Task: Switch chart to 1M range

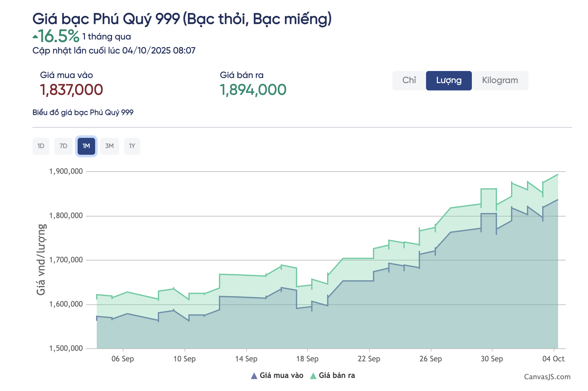Action: pos(86,146)
